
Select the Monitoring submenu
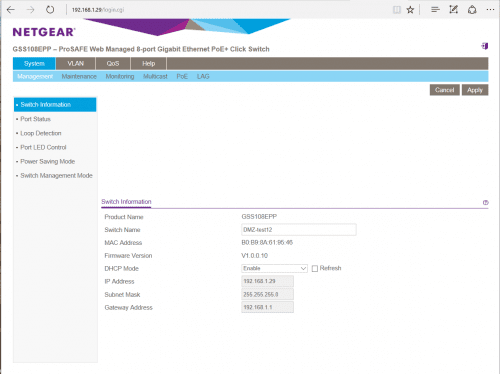click(x=120, y=76)
